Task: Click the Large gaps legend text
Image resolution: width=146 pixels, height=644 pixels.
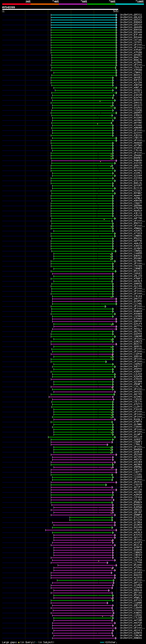Action: tap(10, 642)
